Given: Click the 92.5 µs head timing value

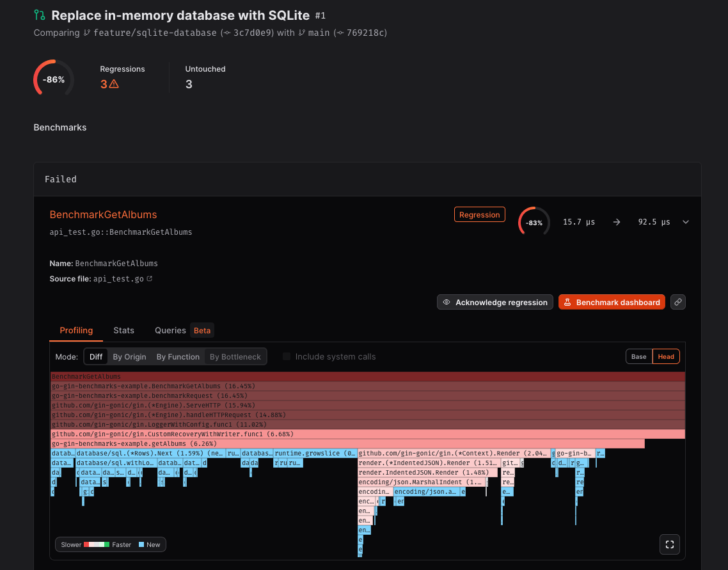Looking at the screenshot, I should [654, 222].
